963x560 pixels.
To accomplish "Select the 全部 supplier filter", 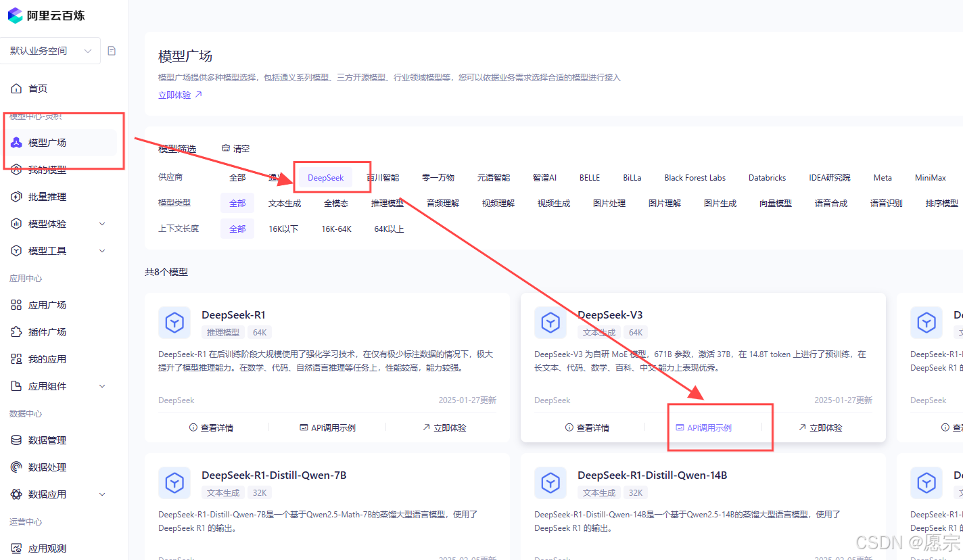I will click(x=237, y=178).
